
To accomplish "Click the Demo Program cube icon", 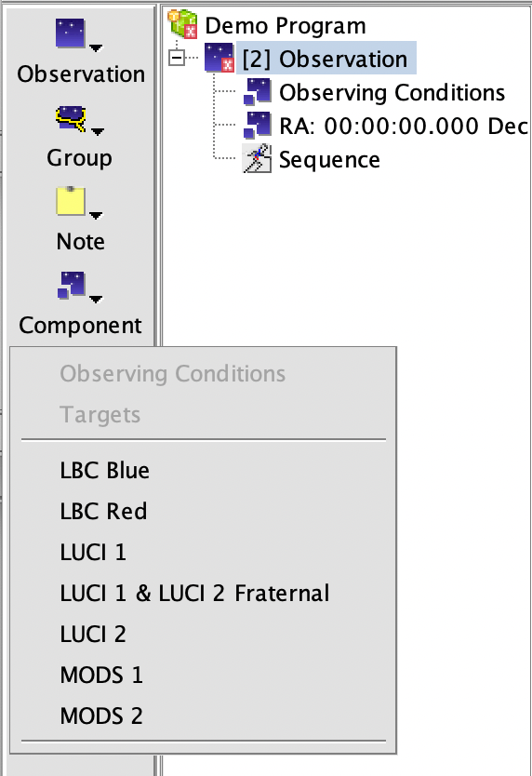I will 183,24.
